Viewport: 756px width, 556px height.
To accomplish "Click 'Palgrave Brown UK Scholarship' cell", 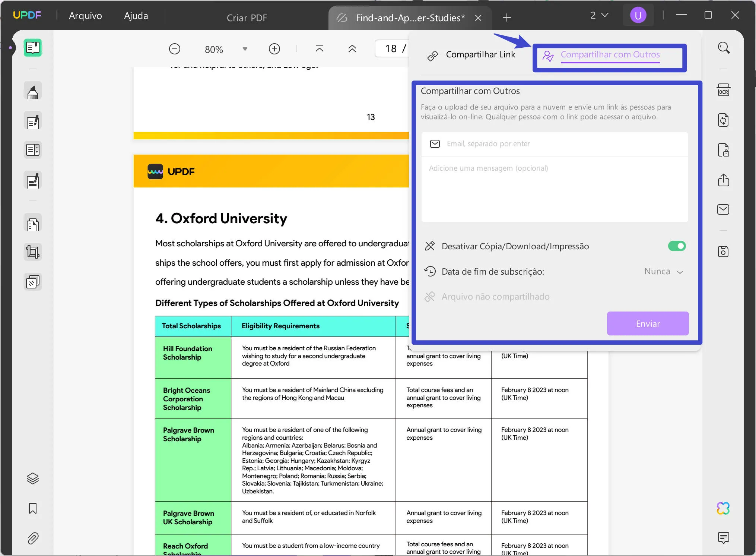I will pyautogui.click(x=193, y=518).
